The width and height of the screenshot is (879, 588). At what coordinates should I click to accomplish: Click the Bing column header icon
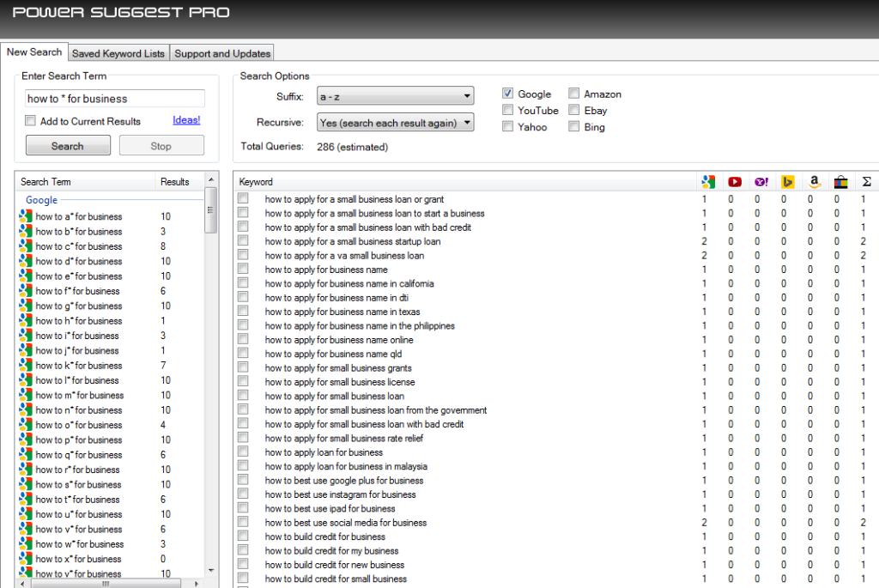(788, 182)
